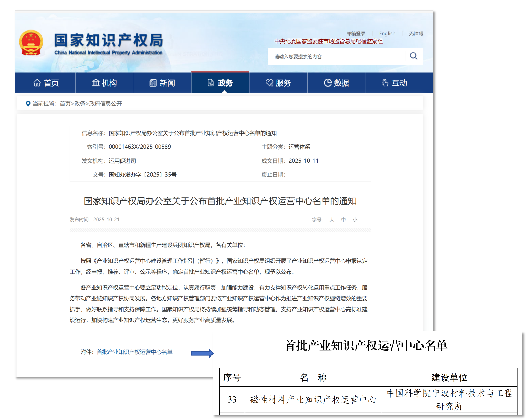529x420 pixels.
Task: Open attachment 首批产业知识产权运营中心名单
Action: point(134,352)
